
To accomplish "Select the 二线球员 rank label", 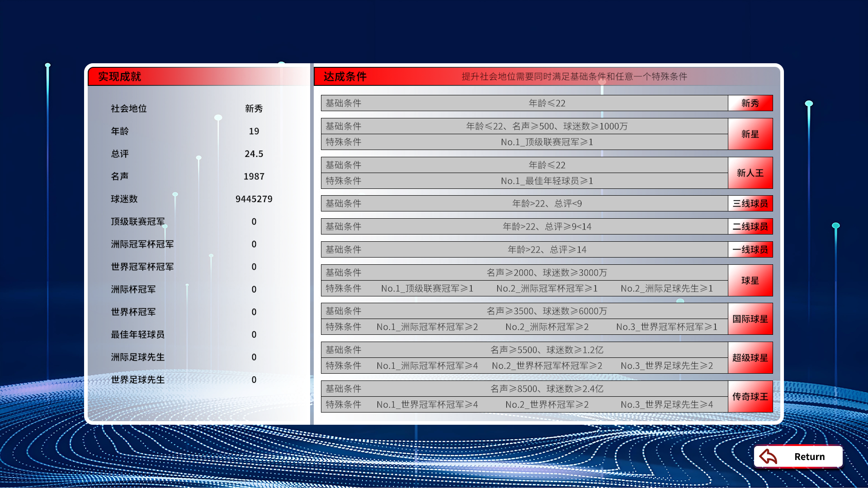I will coord(750,226).
